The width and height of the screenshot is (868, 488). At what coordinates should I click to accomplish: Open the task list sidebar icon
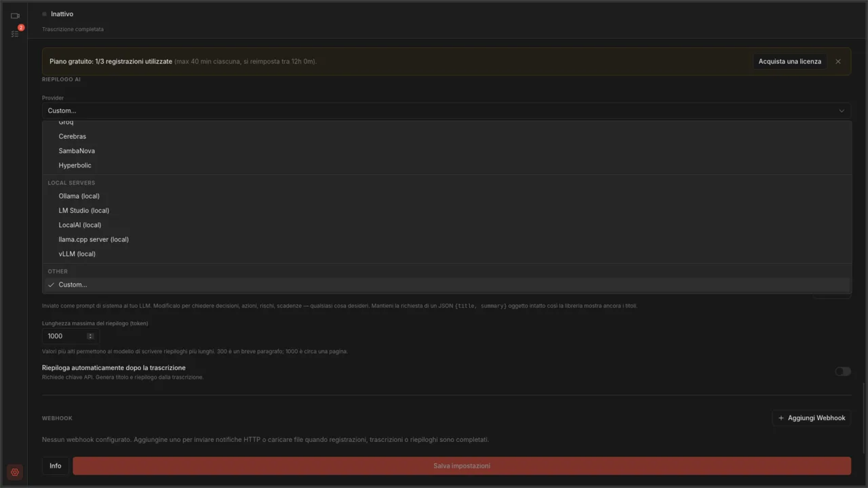click(15, 33)
